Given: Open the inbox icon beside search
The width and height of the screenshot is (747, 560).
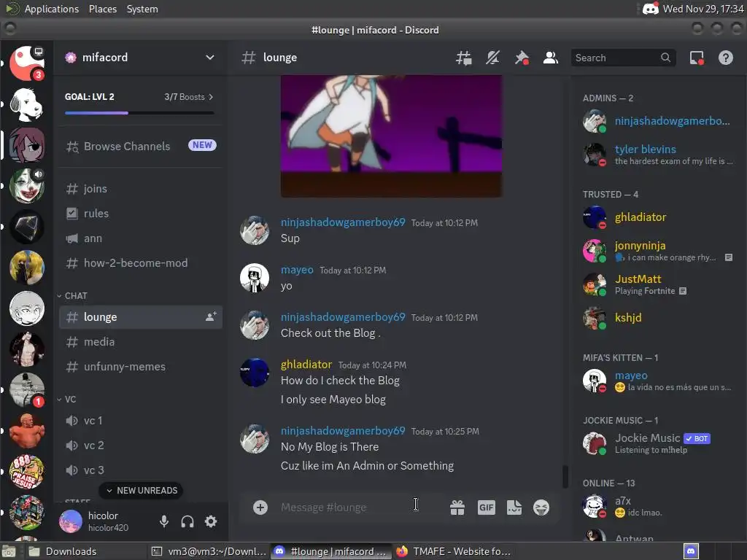Looking at the screenshot, I should click(697, 58).
